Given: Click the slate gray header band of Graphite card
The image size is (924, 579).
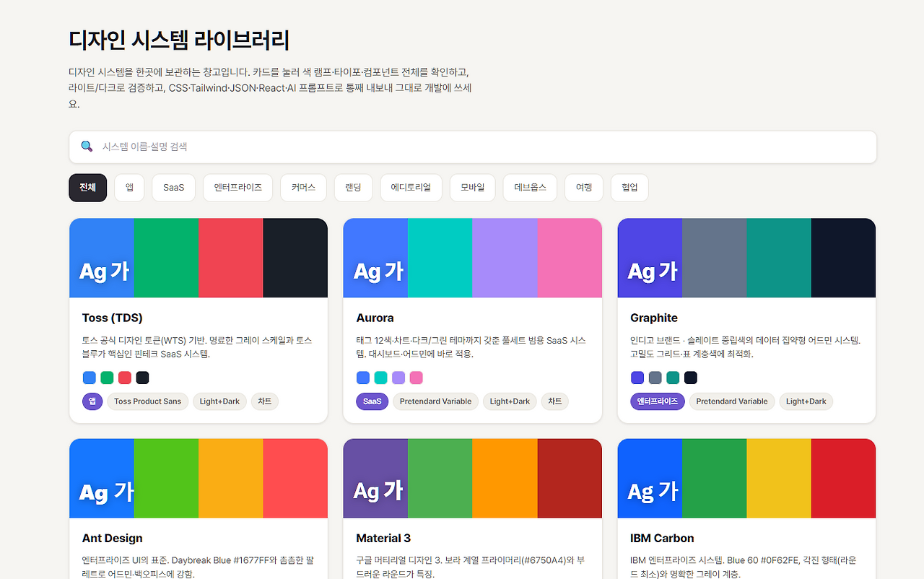Looking at the screenshot, I should 715,258.
